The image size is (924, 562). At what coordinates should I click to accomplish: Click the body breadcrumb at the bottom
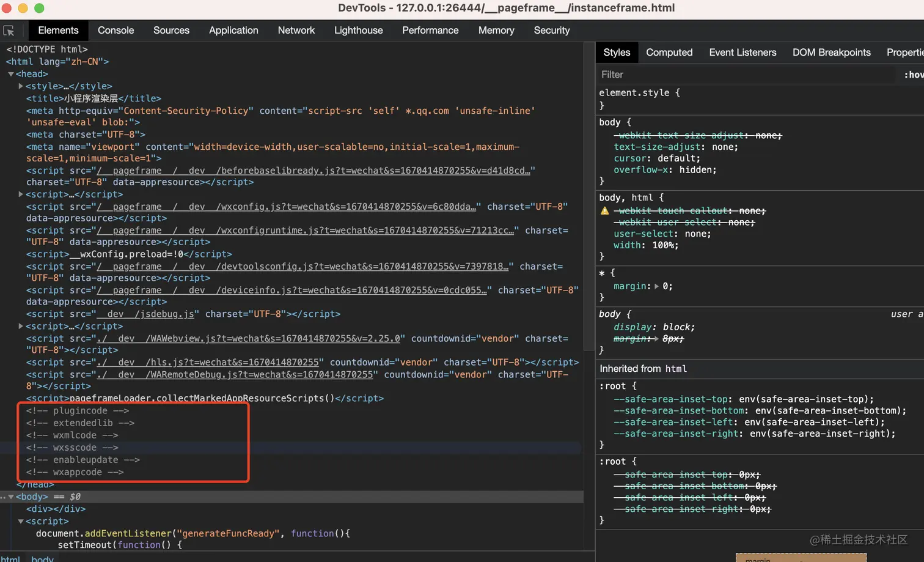(42, 559)
